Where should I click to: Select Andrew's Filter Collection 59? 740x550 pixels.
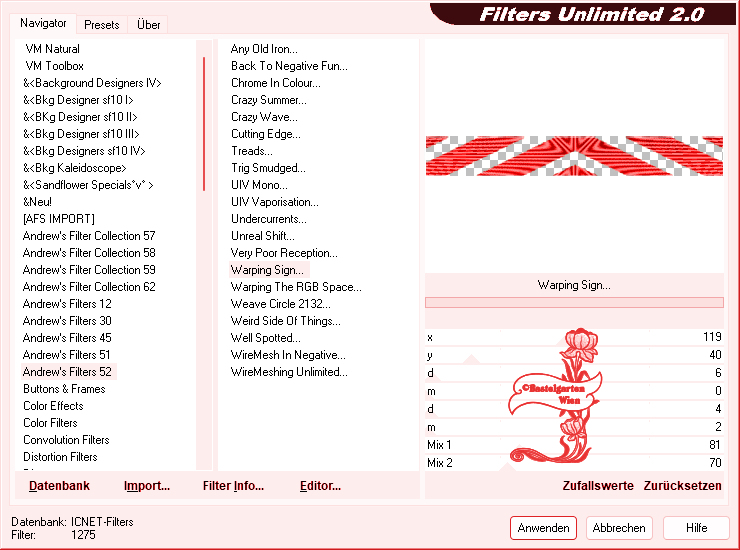[x=89, y=270]
